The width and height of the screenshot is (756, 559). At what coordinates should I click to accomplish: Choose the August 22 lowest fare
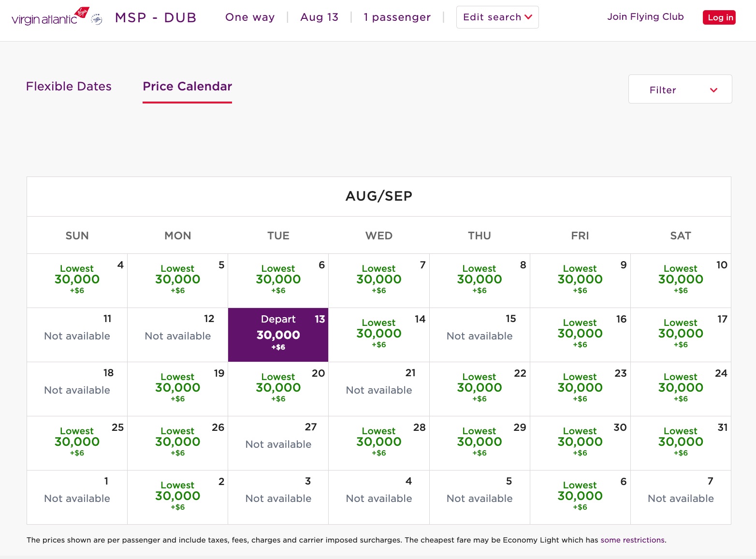[479, 388]
